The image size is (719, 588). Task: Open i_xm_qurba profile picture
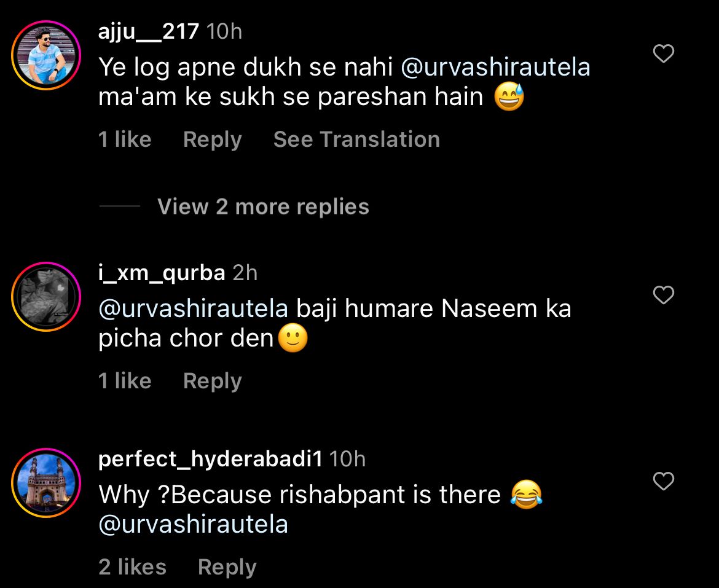pos(46,297)
